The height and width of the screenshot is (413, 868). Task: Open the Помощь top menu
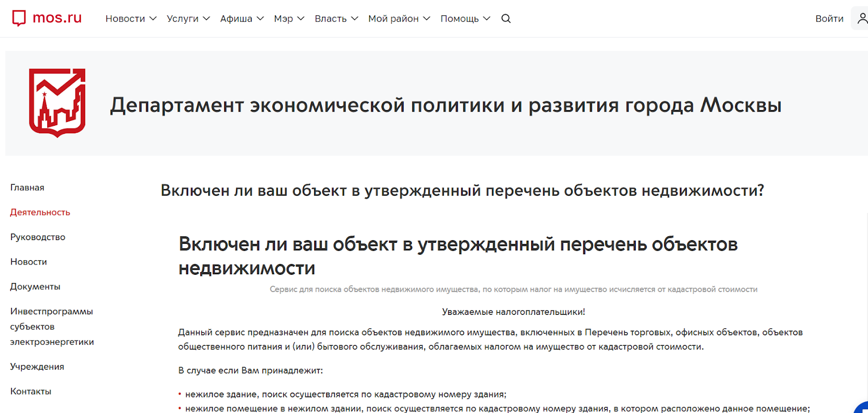459,18
